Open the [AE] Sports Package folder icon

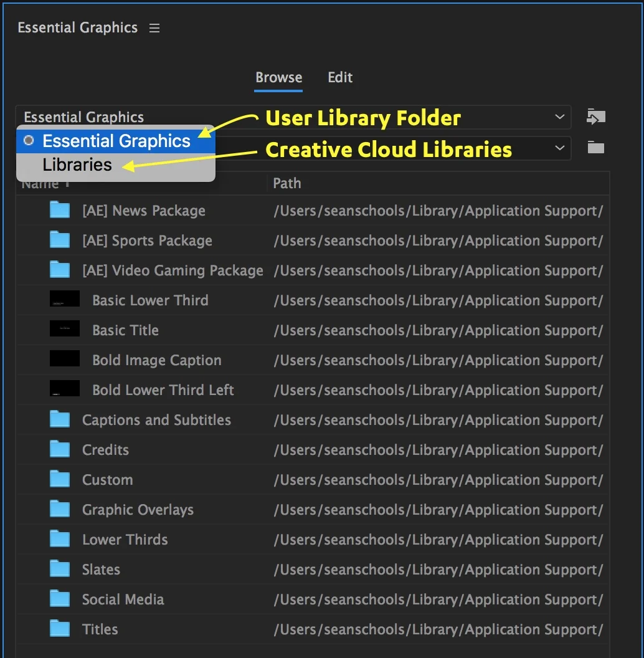click(x=60, y=240)
